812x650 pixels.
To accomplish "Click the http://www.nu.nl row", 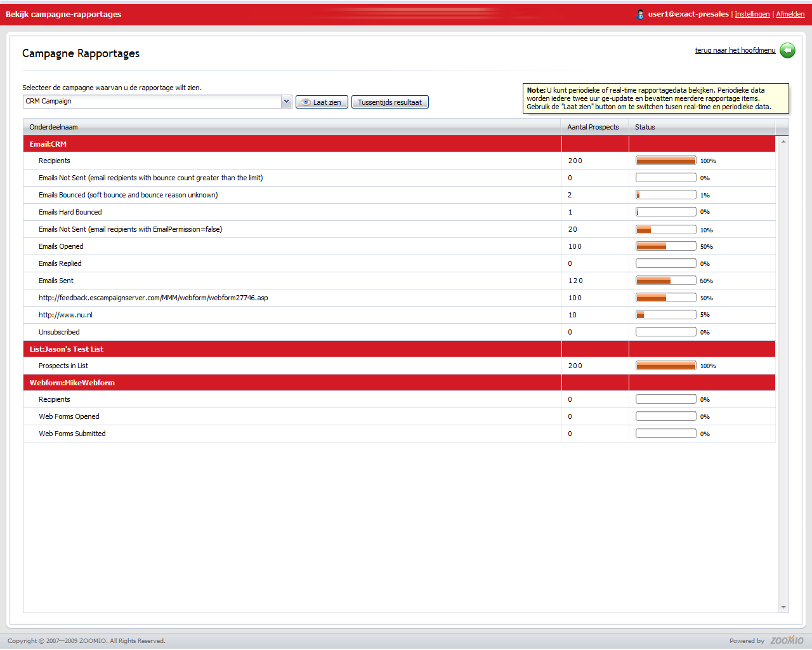I will coord(399,315).
